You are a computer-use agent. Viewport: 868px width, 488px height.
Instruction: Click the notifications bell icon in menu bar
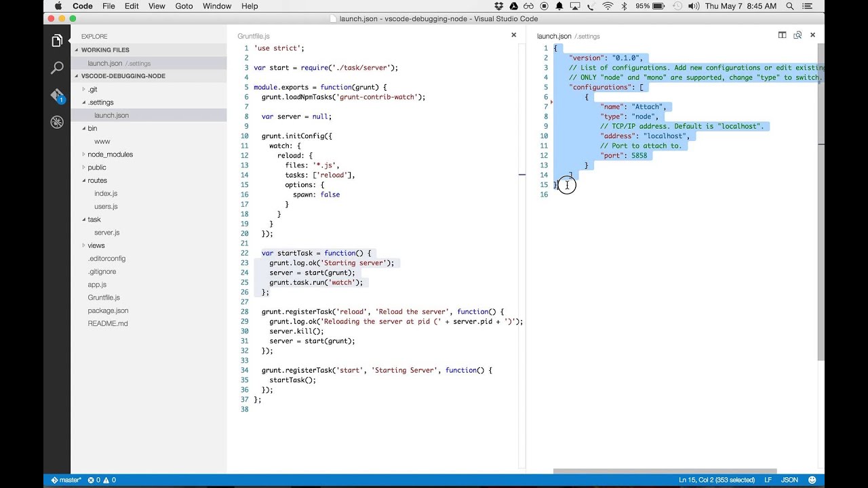[x=559, y=6]
